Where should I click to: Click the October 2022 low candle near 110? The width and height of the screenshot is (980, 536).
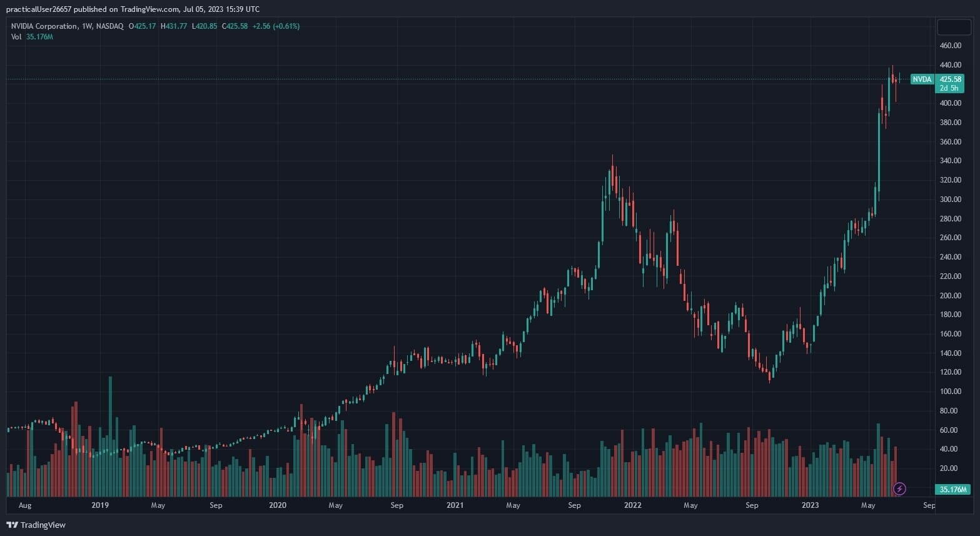769,374
